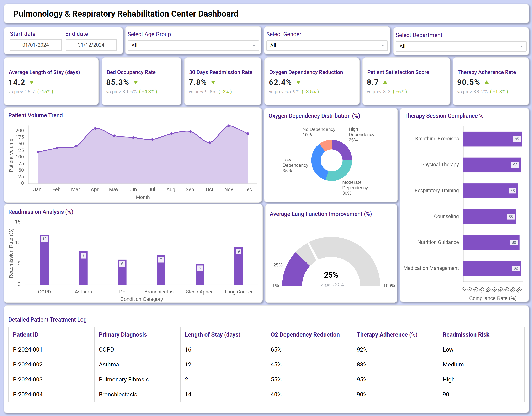Click the Detailed Patient Treatment Log heading
This screenshot has width=532, height=416.
point(48,320)
